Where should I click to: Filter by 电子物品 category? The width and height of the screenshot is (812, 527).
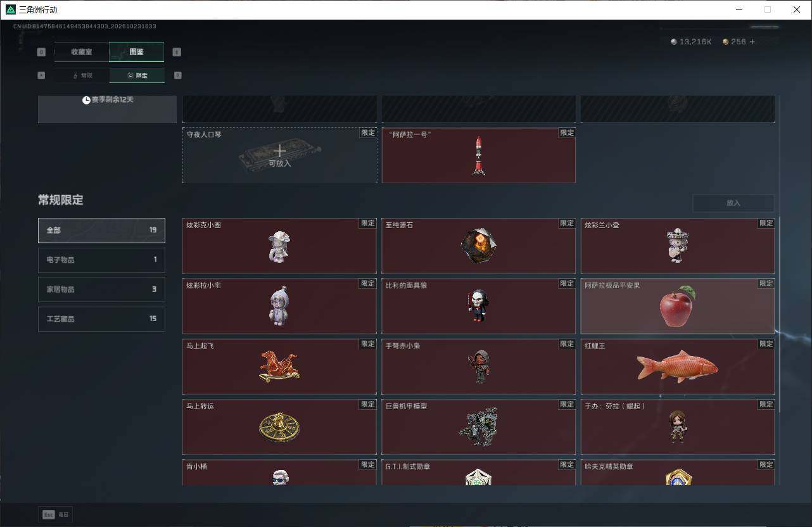[x=101, y=260]
